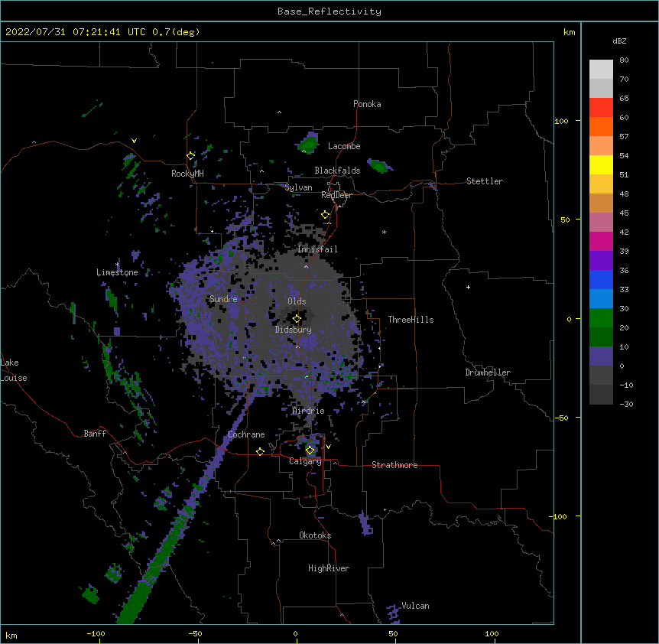
Task: Select the yellow diamond marker below Cochrane
Action: (260, 451)
